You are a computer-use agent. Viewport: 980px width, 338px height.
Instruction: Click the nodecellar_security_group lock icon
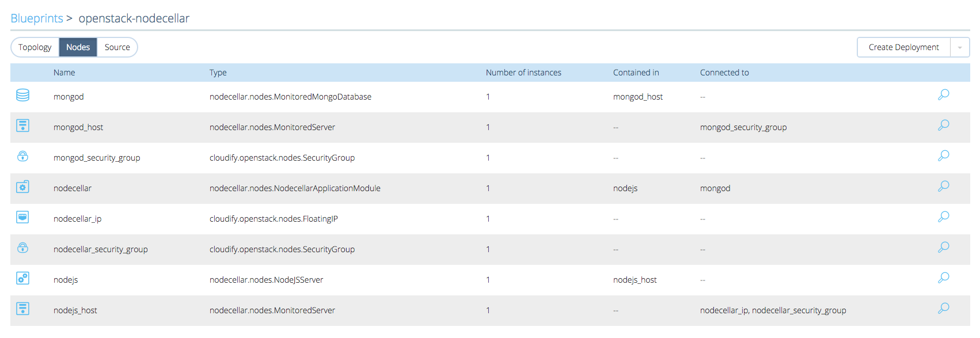pyautogui.click(x=22, y=248)
